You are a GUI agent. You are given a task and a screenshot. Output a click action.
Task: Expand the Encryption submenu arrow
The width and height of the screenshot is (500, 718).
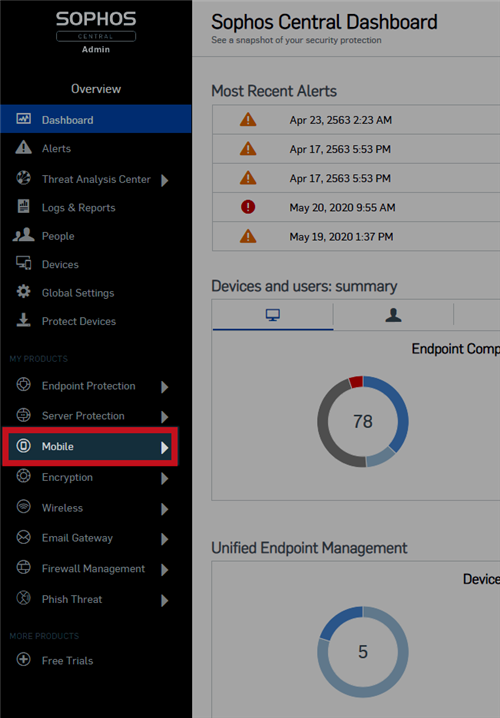(165, 479)
